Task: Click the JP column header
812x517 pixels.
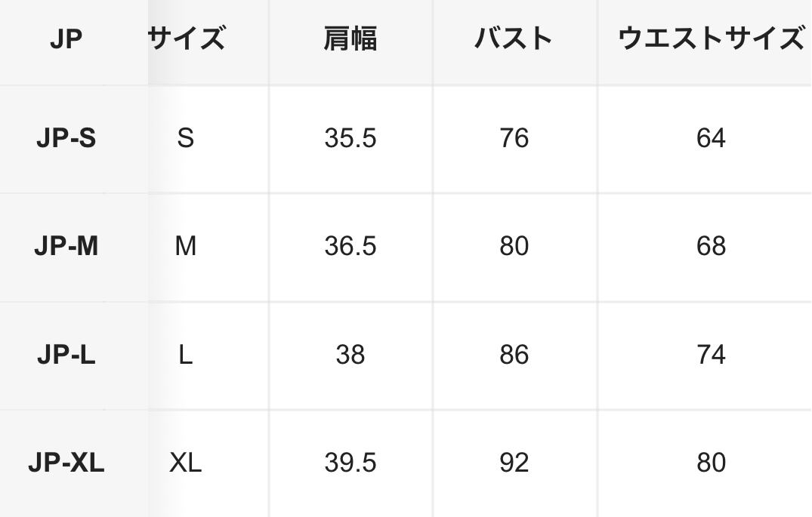Action: coord(66,39)
